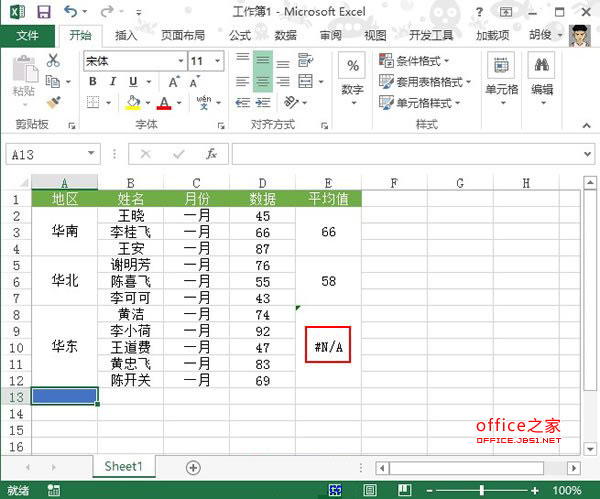Switch to the 公式 Formulas tab
The width and height of the screenshot is (600, 499).
[240, 36]
